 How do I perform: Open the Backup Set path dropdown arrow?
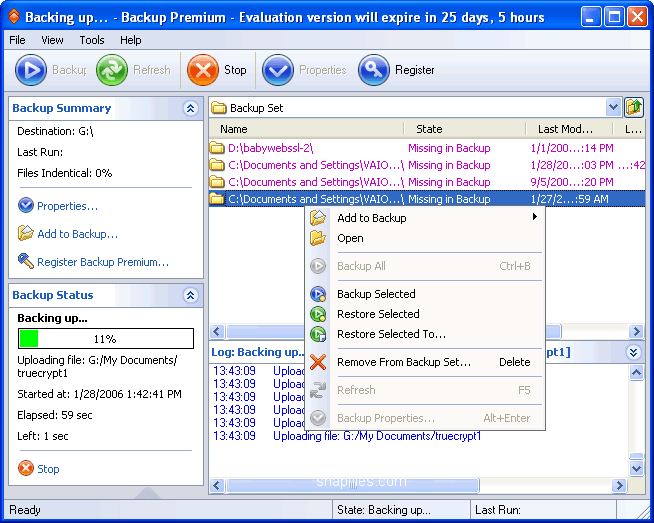coord(613,108)
